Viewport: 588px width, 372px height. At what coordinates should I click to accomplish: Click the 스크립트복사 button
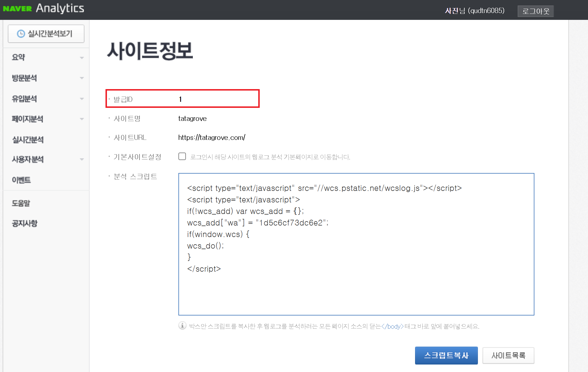coord(446,356)
